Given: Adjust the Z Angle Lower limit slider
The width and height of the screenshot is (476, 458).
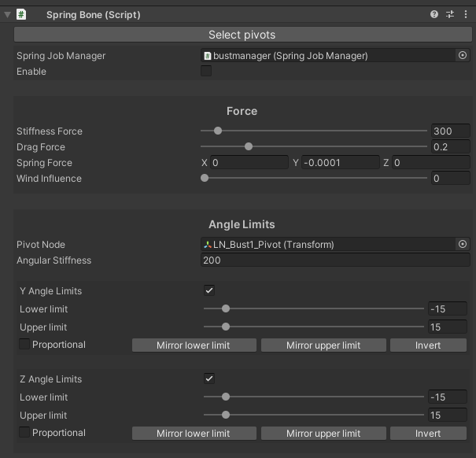Looking at the screenshot, I should click(x=314, y=397).
